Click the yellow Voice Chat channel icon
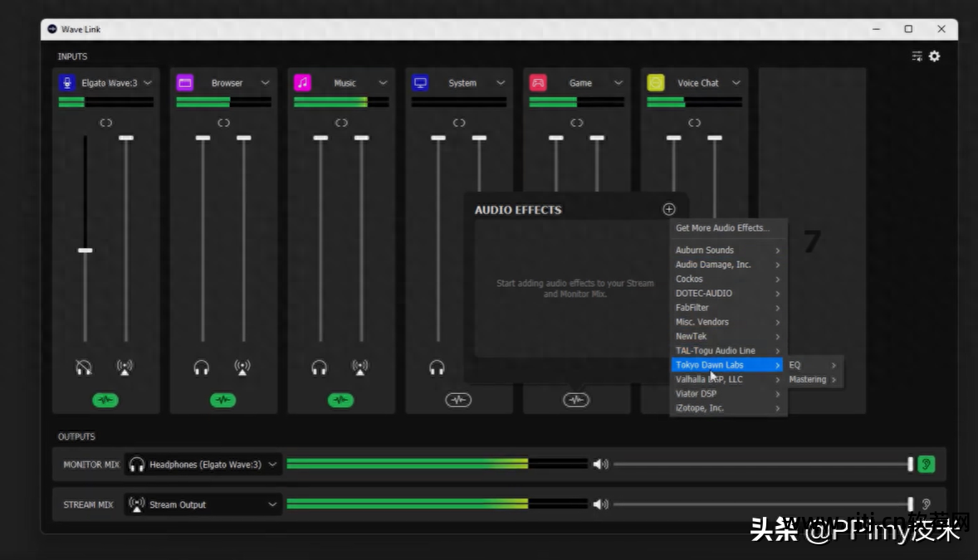 656,83
